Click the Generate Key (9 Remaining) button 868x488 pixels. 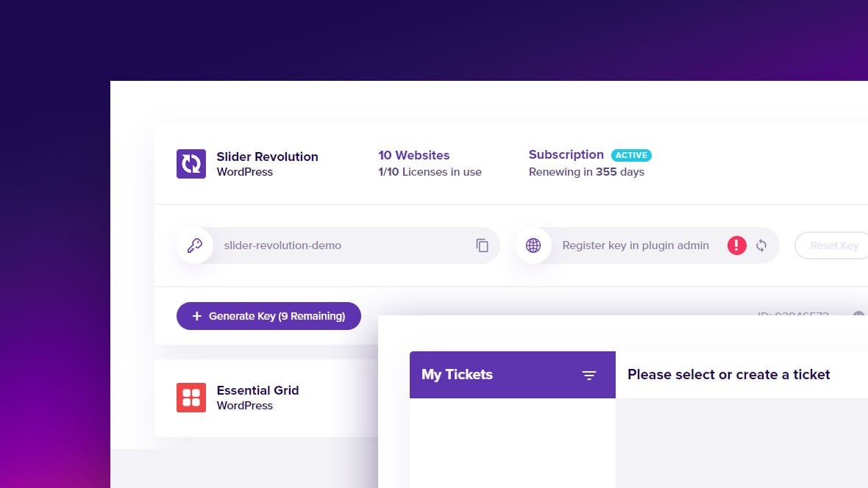[268, 316]
